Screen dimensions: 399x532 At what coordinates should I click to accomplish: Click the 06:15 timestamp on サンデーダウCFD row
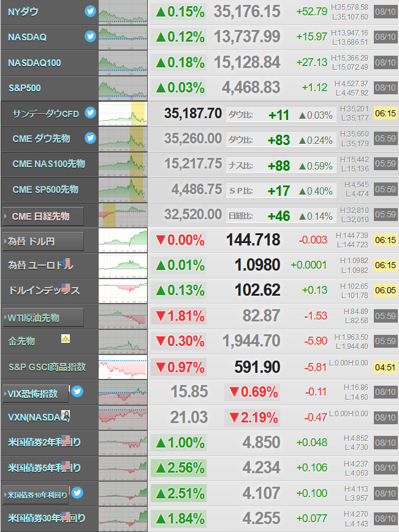[x=386, y=113]
